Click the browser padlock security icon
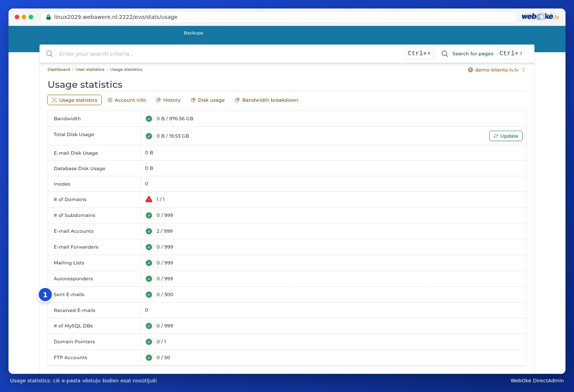574x392 pixels. [48, 17]
